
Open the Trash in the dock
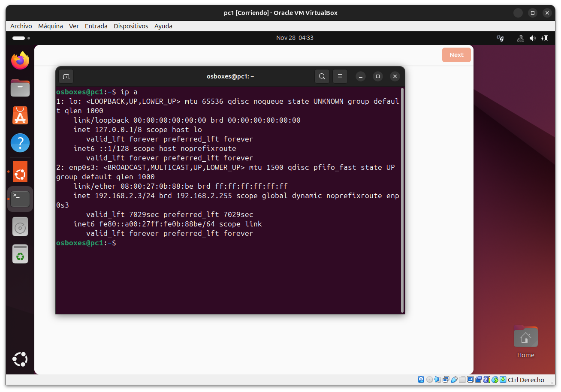(20, 254)
